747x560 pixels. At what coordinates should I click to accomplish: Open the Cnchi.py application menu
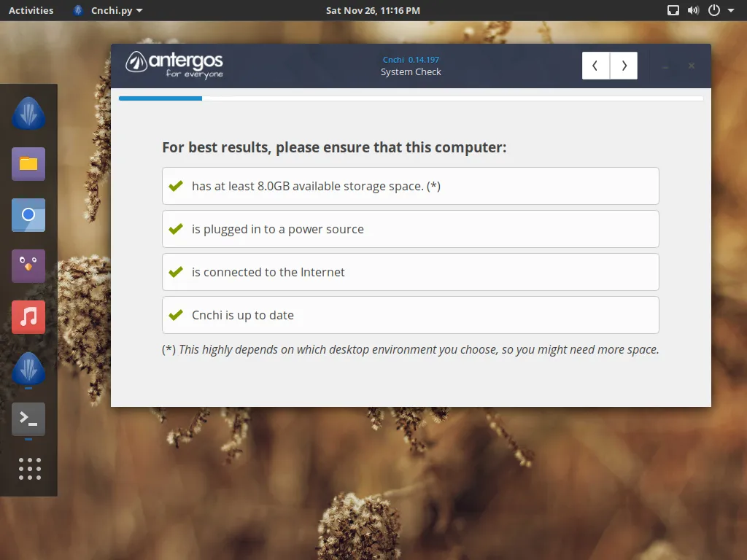(108, 10)
